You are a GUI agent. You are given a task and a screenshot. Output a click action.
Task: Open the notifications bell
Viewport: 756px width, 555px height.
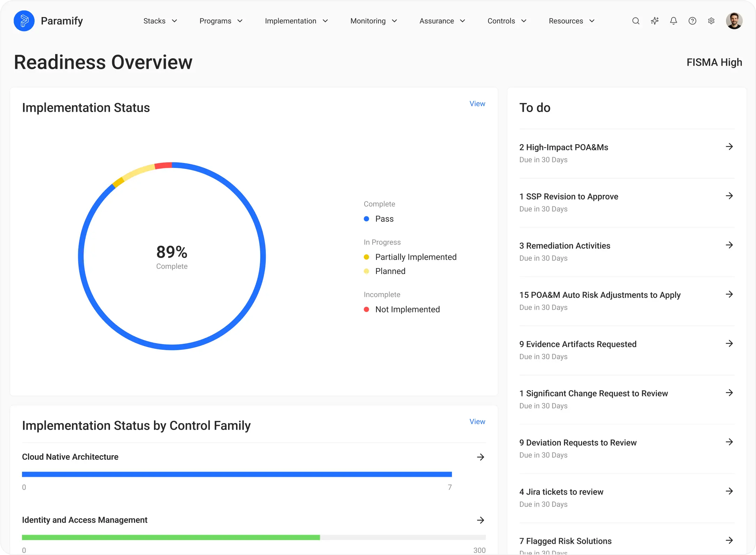pos(674,21)
